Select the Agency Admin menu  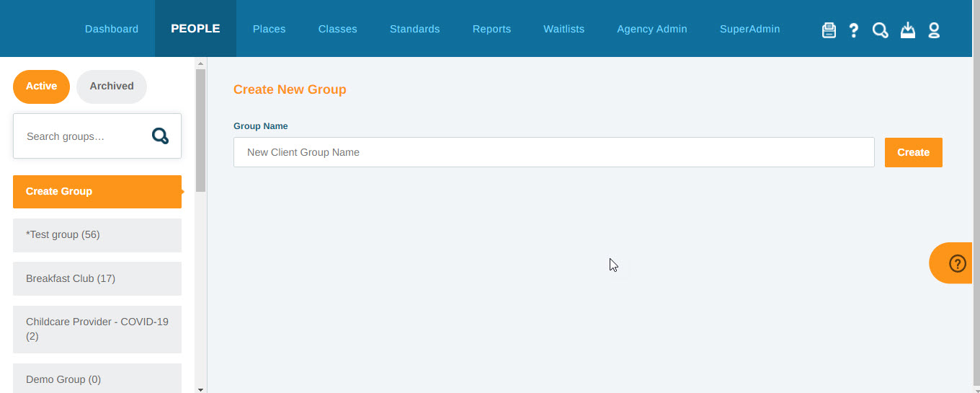[x=652, y=29]
